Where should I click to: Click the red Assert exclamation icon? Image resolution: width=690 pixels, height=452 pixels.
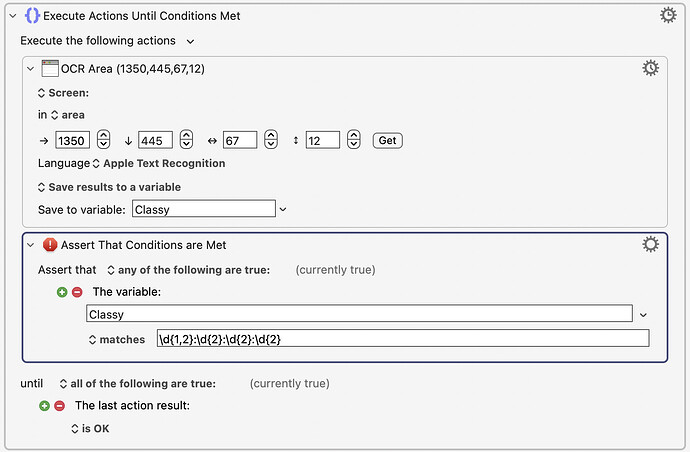tap(50, 245)
